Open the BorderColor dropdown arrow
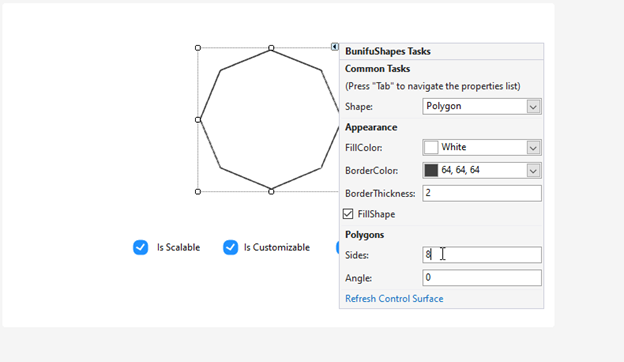The height and width of the screenshot is (362, 624). [x=533, y=171]
